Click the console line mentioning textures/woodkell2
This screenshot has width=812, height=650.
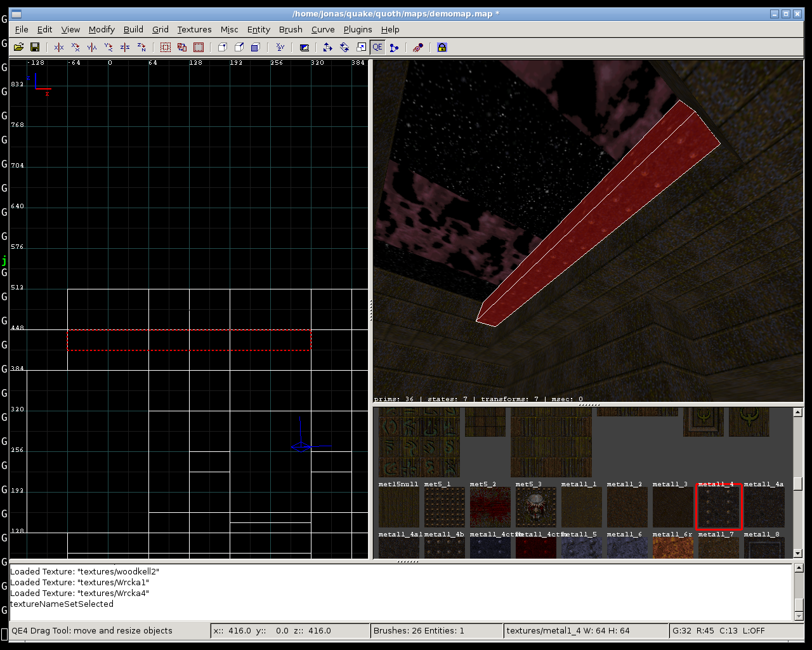tap(85, 572)
